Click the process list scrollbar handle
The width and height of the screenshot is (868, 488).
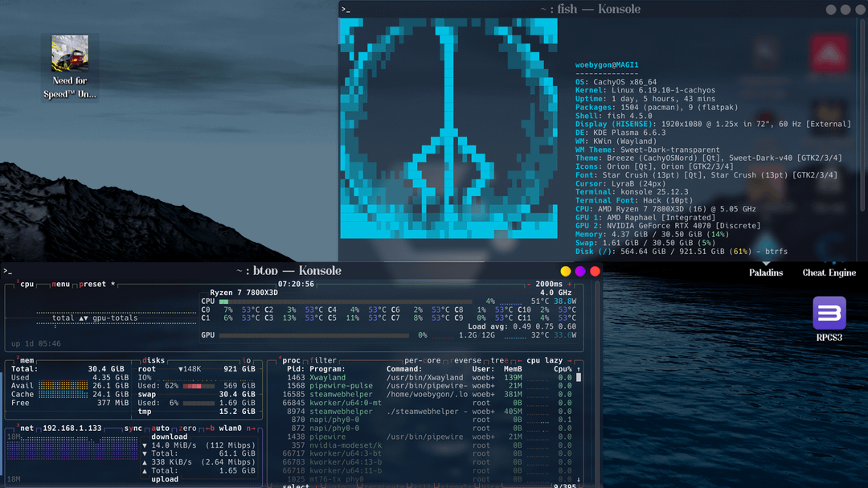(578, 377)
